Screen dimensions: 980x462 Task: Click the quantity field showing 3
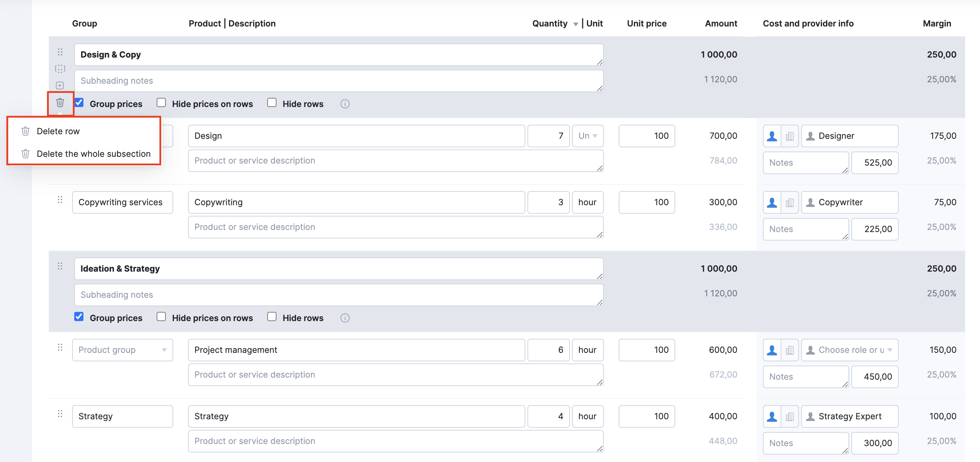549,202
